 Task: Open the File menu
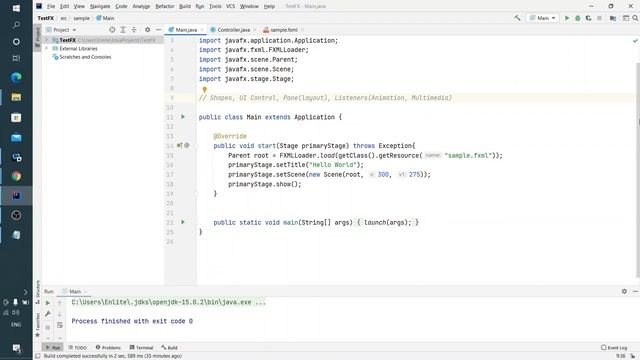[51, 6]
